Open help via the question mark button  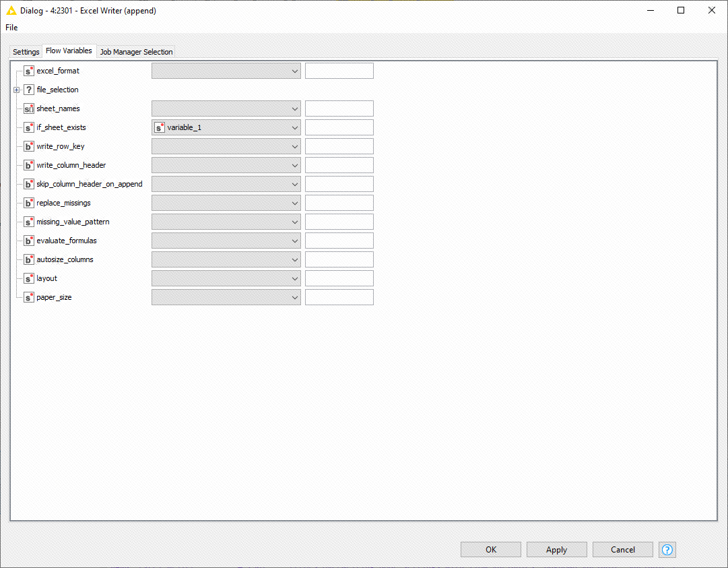pyautogui.click(x=667, y=550)
